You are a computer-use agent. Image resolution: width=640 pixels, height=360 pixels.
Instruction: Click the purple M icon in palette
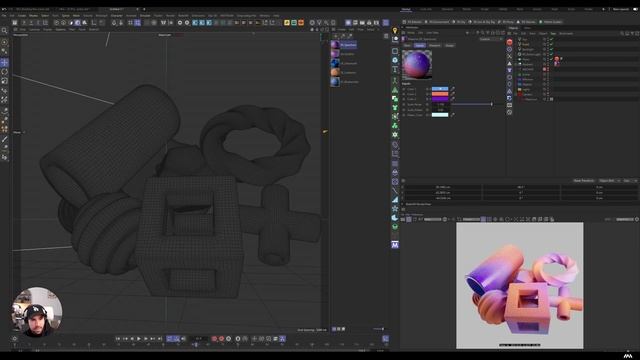395,245
